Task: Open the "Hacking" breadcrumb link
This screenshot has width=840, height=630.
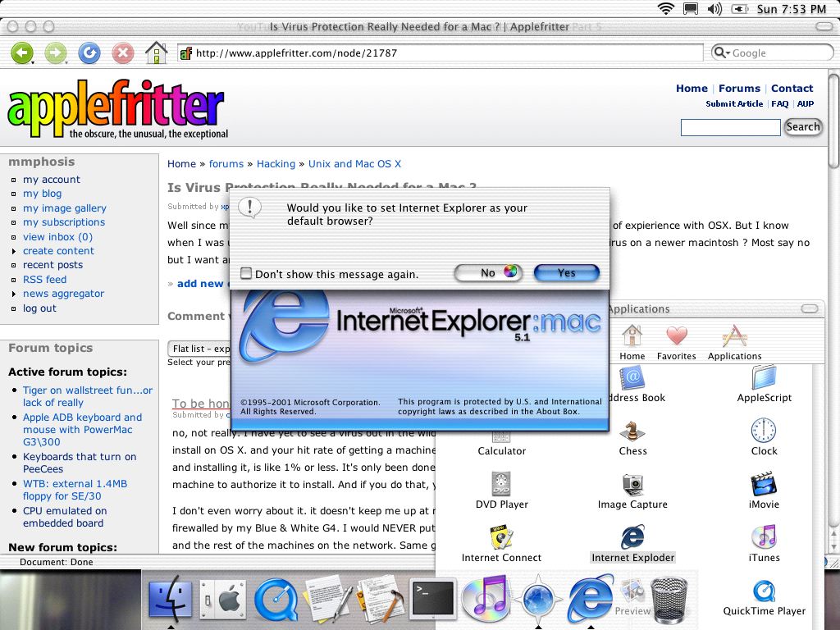Action: click(276, 164)
